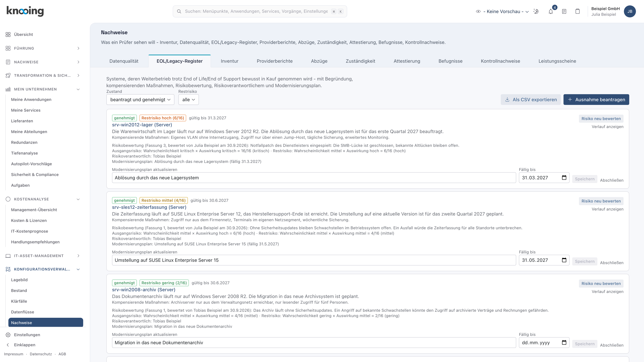
Task: Click Abschließen for srv-win2012-lager plan
Action: 611,180
